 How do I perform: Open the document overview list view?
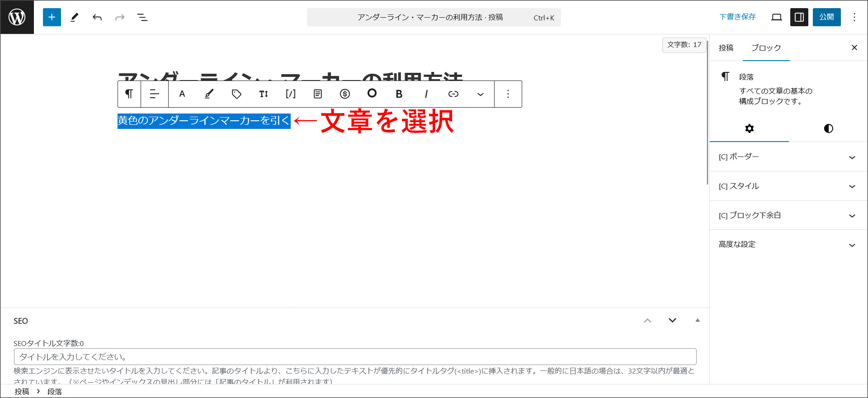(142, 17)
